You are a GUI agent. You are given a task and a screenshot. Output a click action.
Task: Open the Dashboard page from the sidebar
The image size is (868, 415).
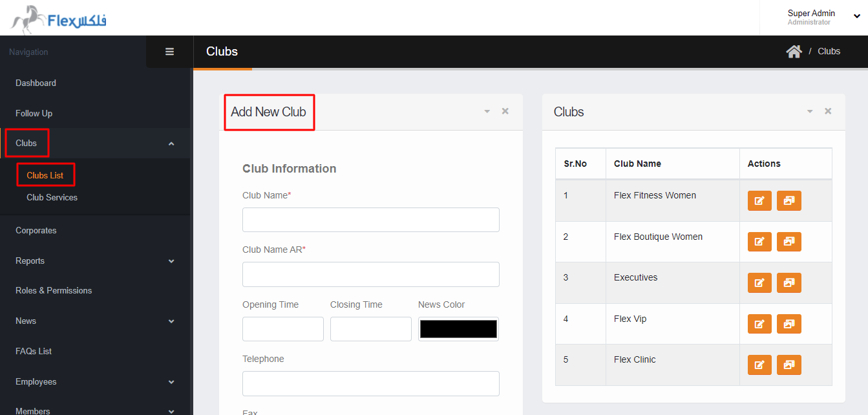pyautogui.click(x=36, y=83)
